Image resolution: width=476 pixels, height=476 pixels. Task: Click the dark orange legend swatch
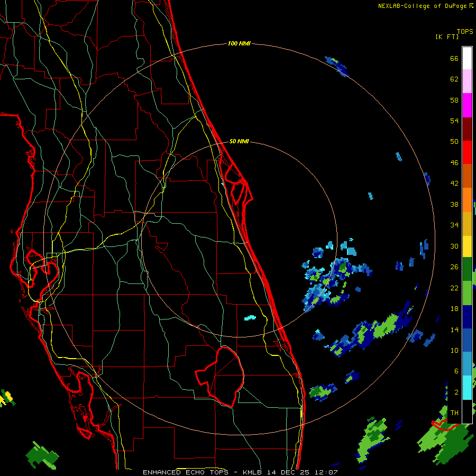point(467,176)
